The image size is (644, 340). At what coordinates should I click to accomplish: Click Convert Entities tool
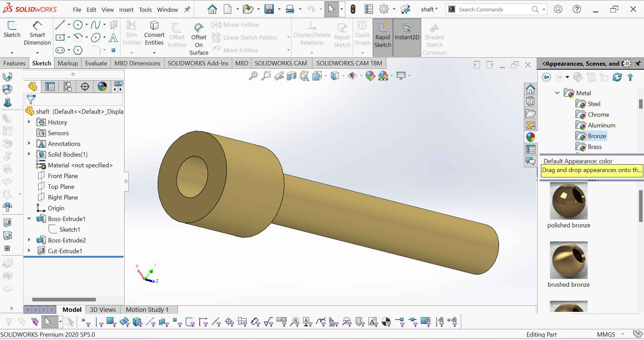point(154,34)
